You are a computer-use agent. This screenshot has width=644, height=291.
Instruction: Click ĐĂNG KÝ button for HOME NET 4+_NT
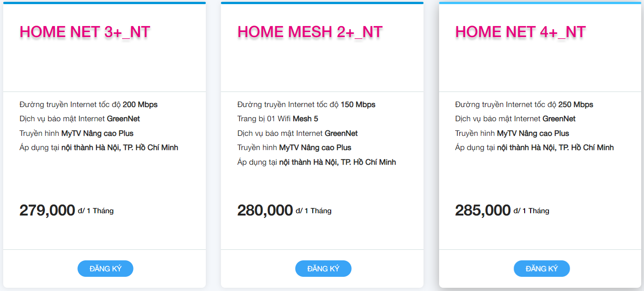click(x=542, y=269)
